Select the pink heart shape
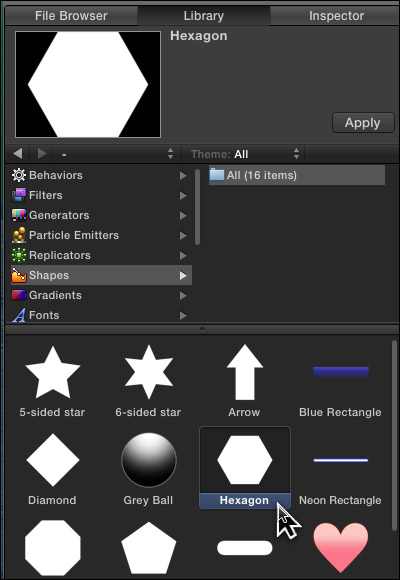Image resolution: width=400 pixels, height=580 pixels. click(341, 547)
